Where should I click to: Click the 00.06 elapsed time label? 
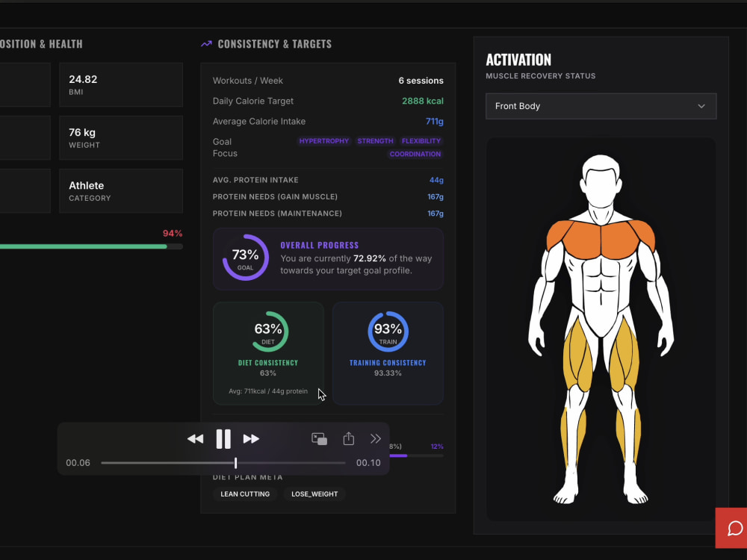[78, 463]
